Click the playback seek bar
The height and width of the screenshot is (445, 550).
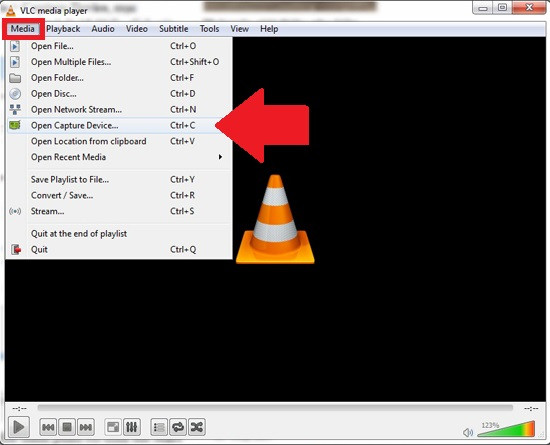[x=275, y=408]
